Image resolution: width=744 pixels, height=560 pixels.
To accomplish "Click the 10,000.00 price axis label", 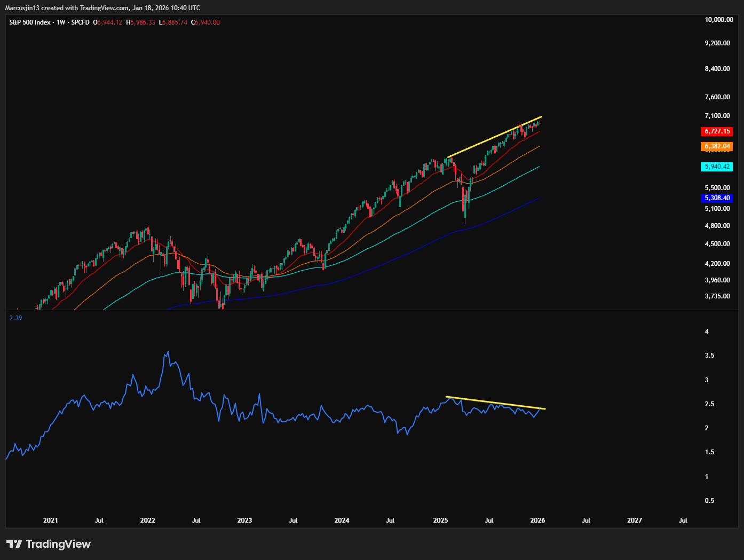I will [x=719, y=20].
